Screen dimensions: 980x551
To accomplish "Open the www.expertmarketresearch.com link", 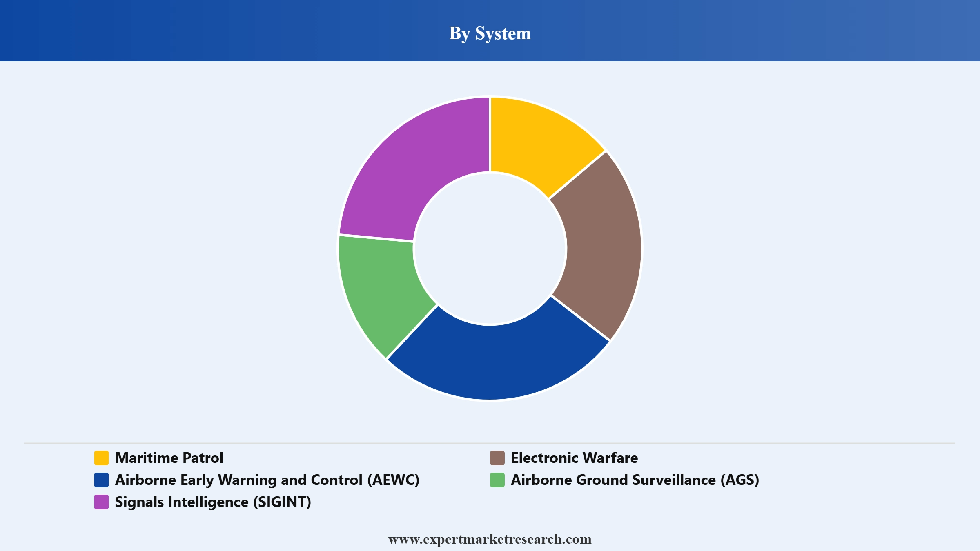I will pos(490,539).
